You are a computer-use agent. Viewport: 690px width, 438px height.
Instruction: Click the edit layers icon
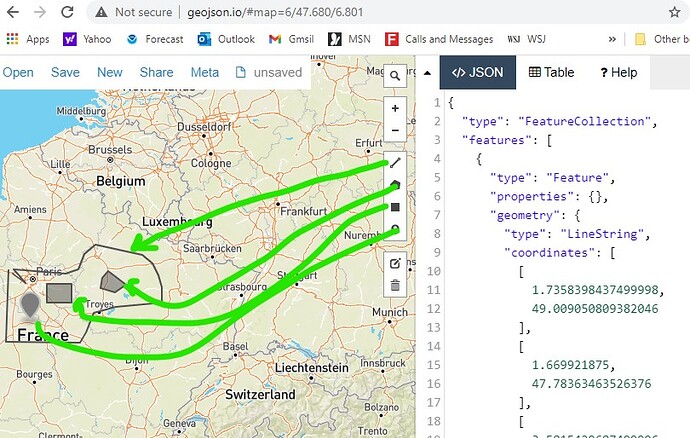pyautogui.click(x=395, y=263)
